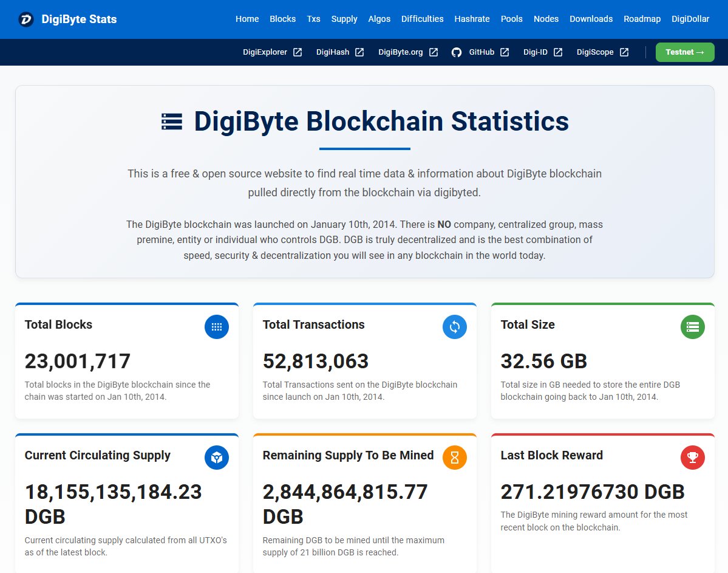Click the DigiByte Blockchain Statistics heading
Image resolution: width=728 pixels, height=573 pixels.
coord(381,122)
